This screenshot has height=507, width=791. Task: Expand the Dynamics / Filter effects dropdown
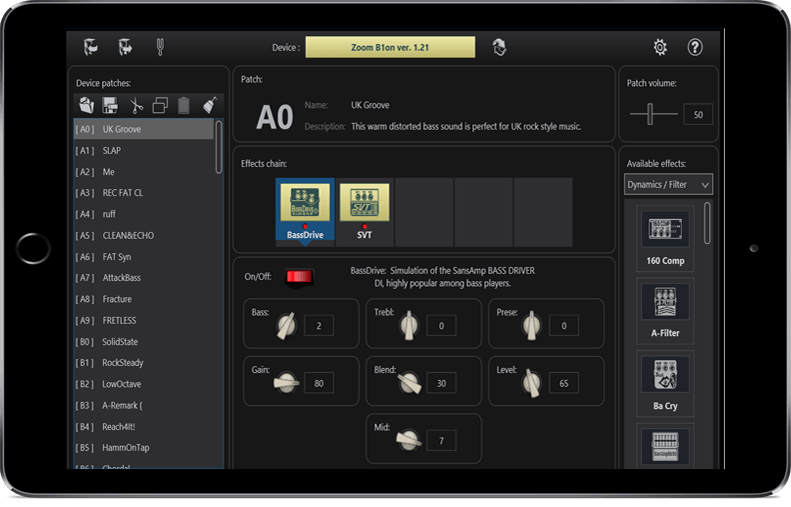click(669, 185)
